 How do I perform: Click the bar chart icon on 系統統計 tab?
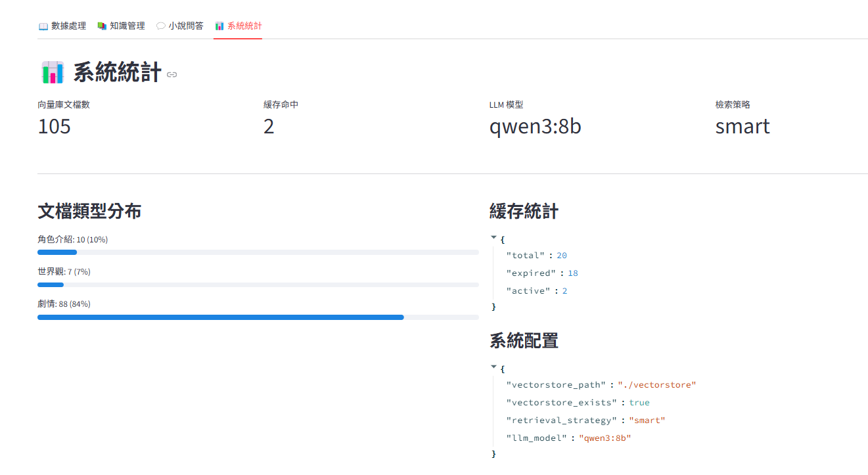(x=219, y=26)
